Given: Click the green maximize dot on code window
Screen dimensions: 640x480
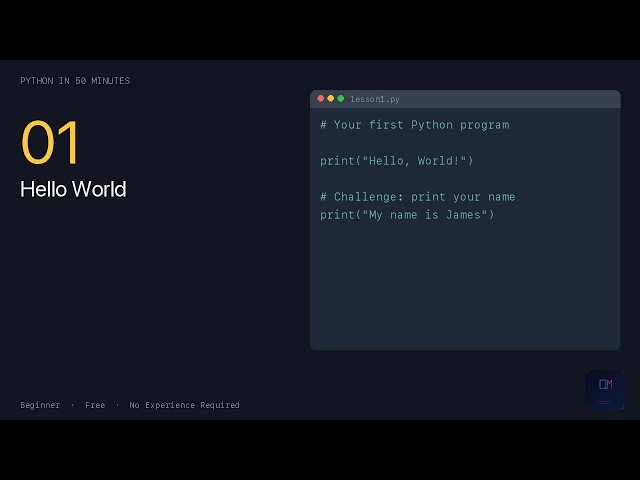Looking at the screenshot, I should pos(341,98).
